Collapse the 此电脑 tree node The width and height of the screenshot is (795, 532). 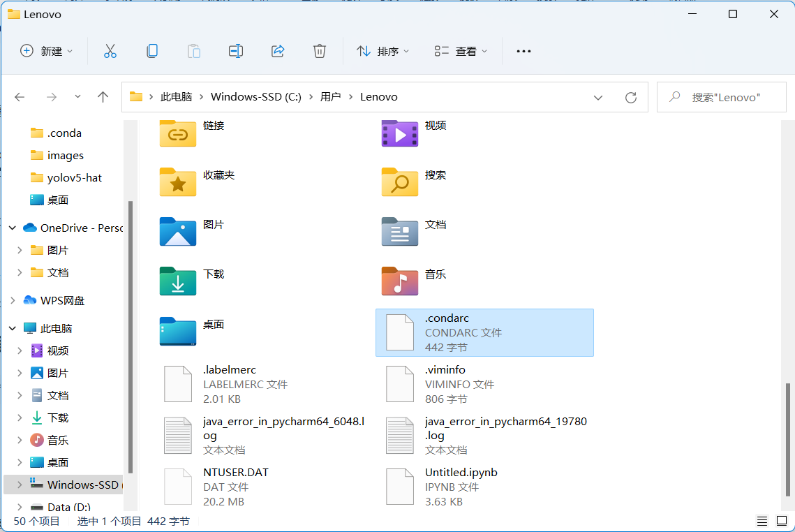point(13,329)
